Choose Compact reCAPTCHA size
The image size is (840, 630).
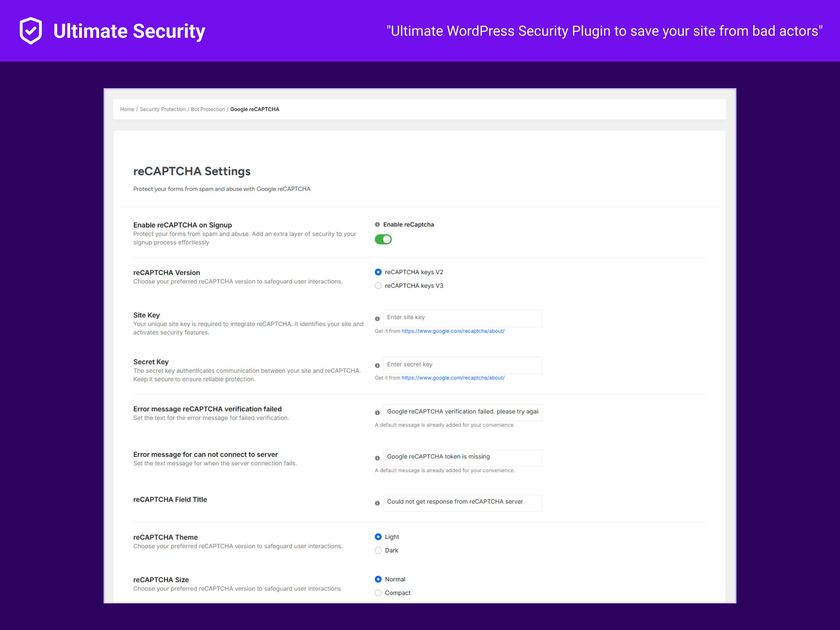pos(378,593)
